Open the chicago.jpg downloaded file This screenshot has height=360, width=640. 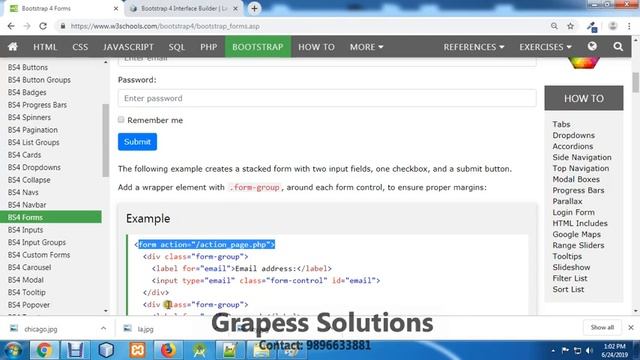point(40,329)
